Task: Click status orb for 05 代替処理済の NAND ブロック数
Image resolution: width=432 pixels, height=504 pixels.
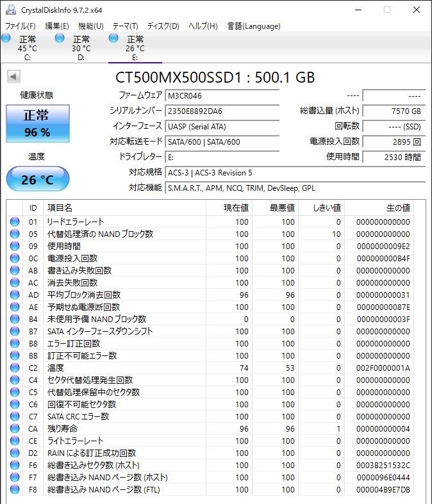Action: pyautogui.click(x=15, y=234)
